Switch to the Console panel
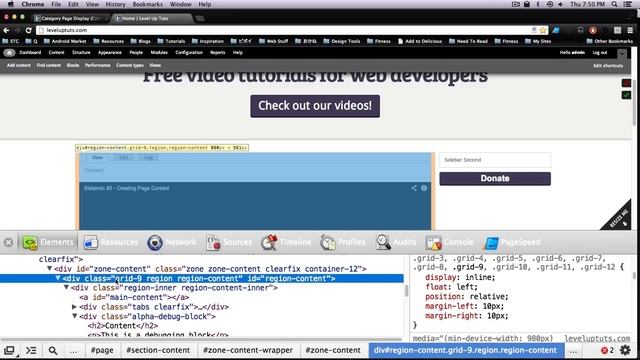This screenshot has width=640, height=360. point(449,242)
